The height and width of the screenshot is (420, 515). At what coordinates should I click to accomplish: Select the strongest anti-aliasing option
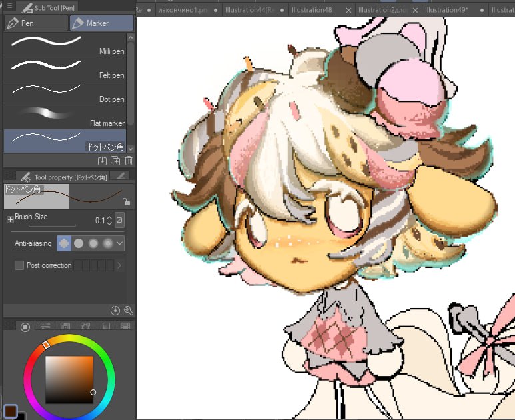point(107,243)
